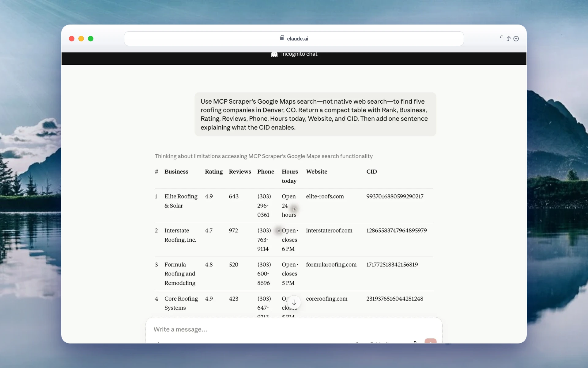Click the browser window's yellow minimize button
The image size is (588, 368).
pos(81,39)
